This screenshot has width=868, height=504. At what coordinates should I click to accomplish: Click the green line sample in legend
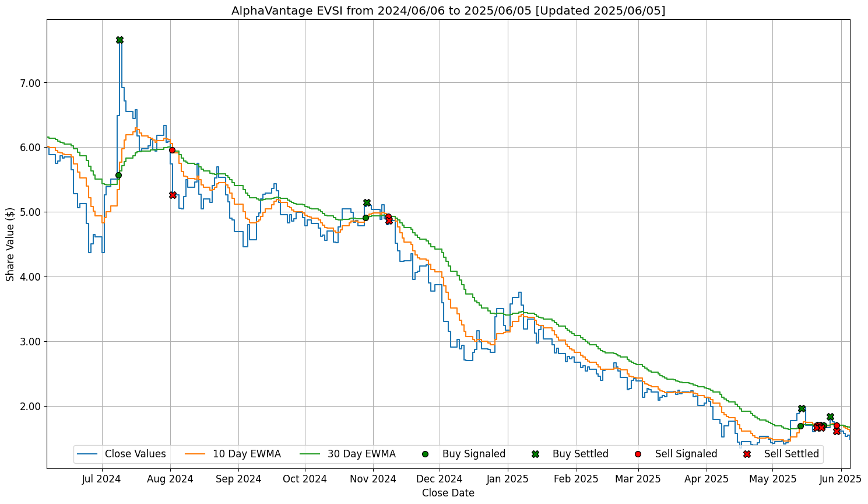click(x=310, y=454)
